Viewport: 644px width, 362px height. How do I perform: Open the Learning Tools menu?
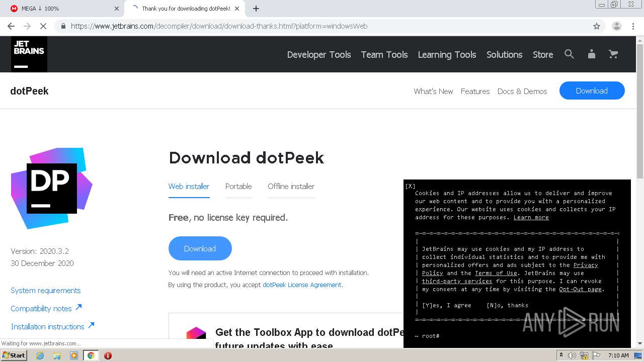pos(447,54)
